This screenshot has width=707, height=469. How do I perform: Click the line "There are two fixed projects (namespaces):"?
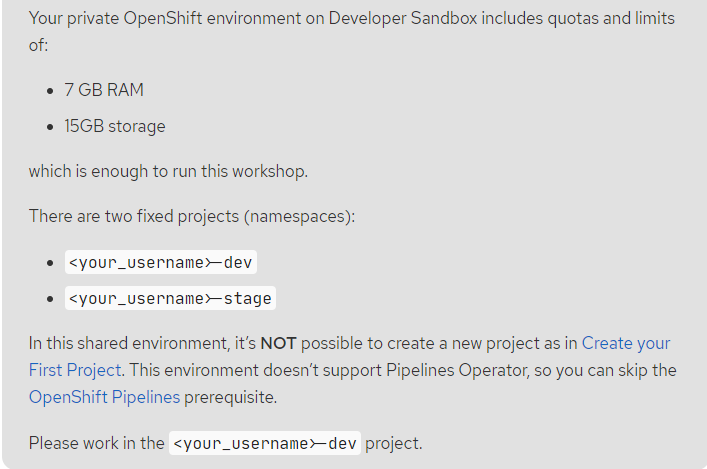pos(192,216)
